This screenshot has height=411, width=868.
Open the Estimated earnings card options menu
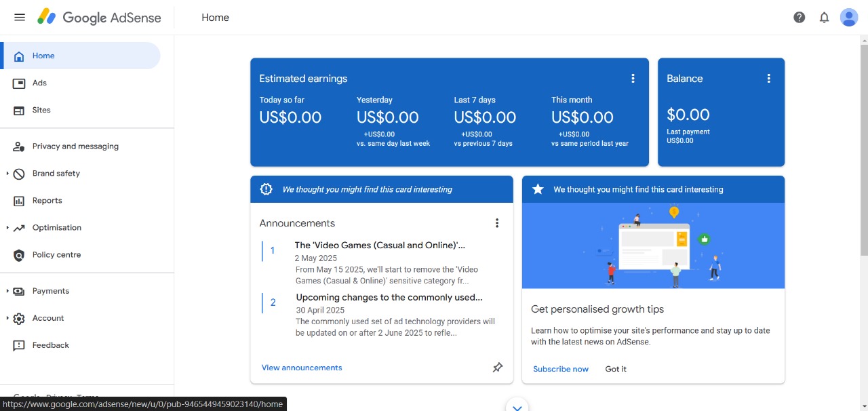click(633, 79)
